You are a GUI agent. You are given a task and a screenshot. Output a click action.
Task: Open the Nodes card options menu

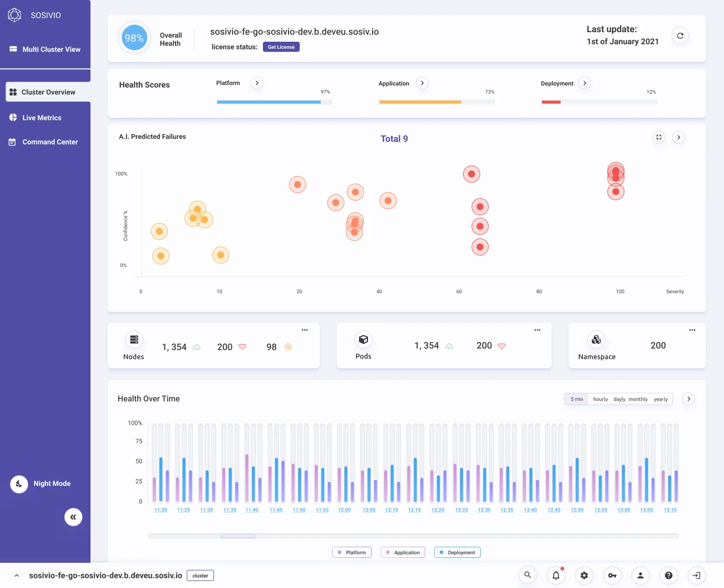click(305, 330)
